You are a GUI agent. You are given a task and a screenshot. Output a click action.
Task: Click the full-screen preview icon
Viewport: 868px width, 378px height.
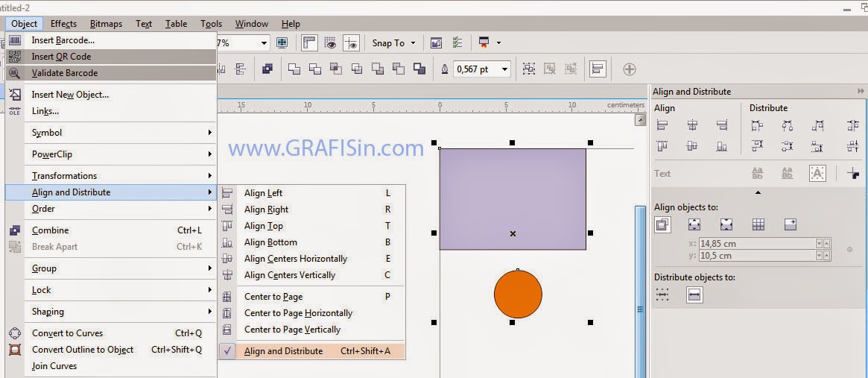click(x=282, y=42)
